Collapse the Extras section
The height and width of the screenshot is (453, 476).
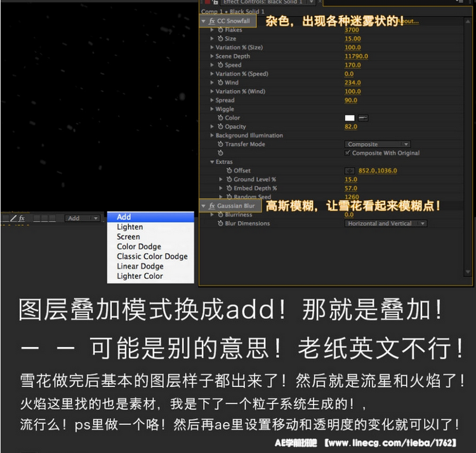pyautogui.click(x=212, y=162)
